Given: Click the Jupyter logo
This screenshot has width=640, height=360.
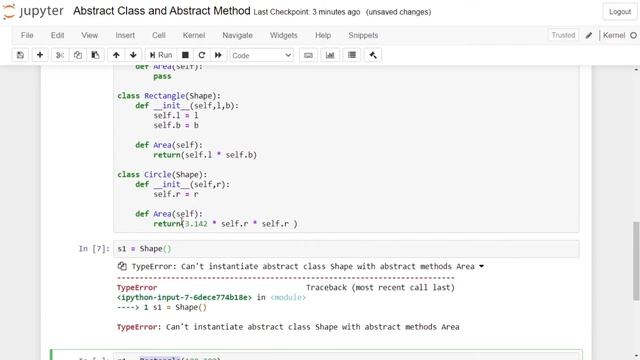Looking at the screenshot, I should [33, 11].
